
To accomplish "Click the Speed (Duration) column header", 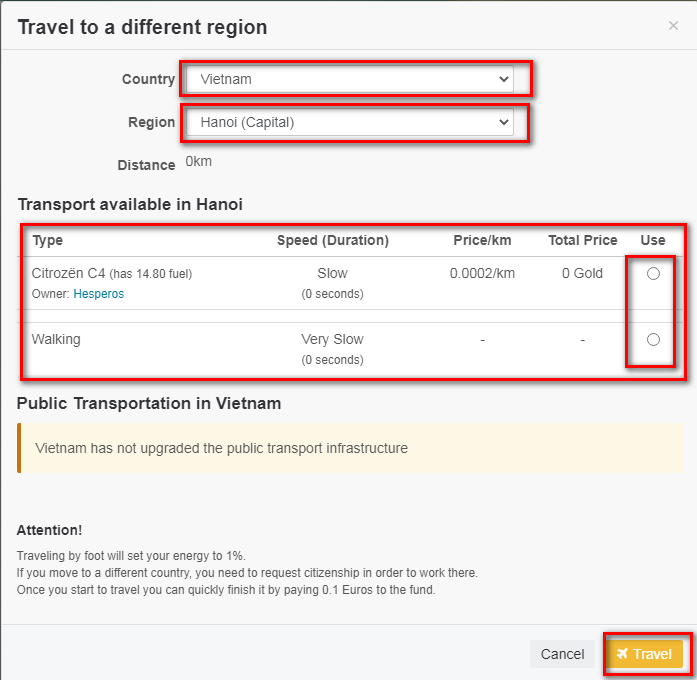I will (x=332, y=240).
